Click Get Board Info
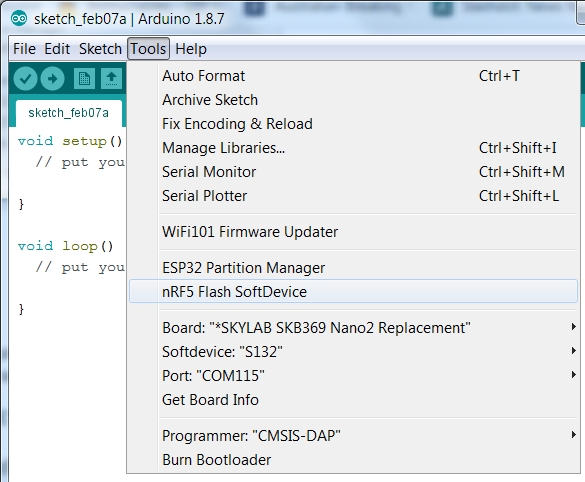 pyautogui.click(x=353, y=400)
